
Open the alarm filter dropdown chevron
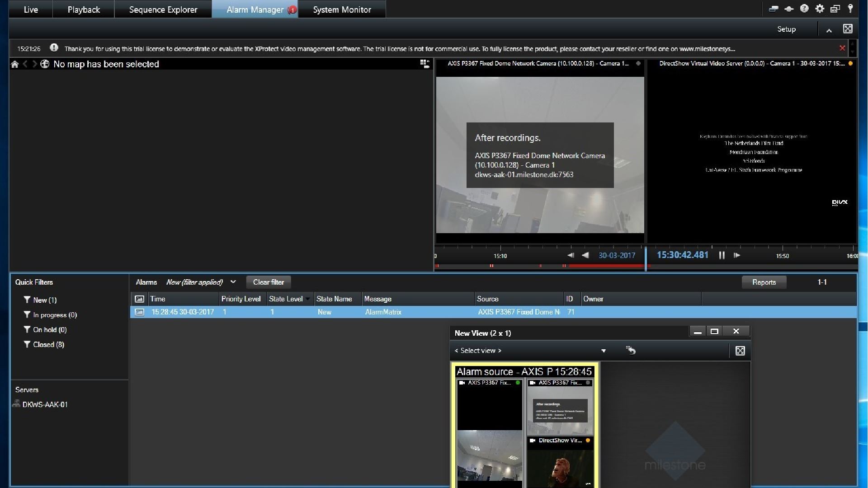coord(233,282)
